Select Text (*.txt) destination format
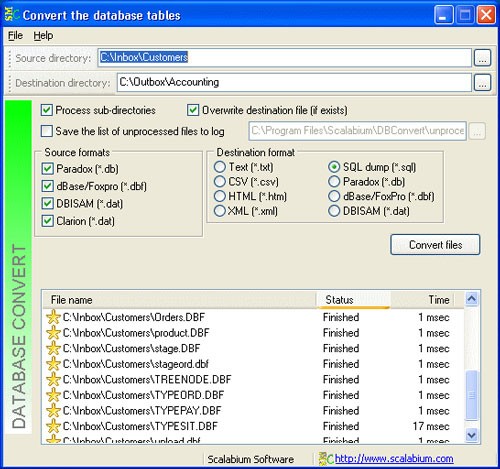This screenshot has width=500, height=469. pos(220,167)
